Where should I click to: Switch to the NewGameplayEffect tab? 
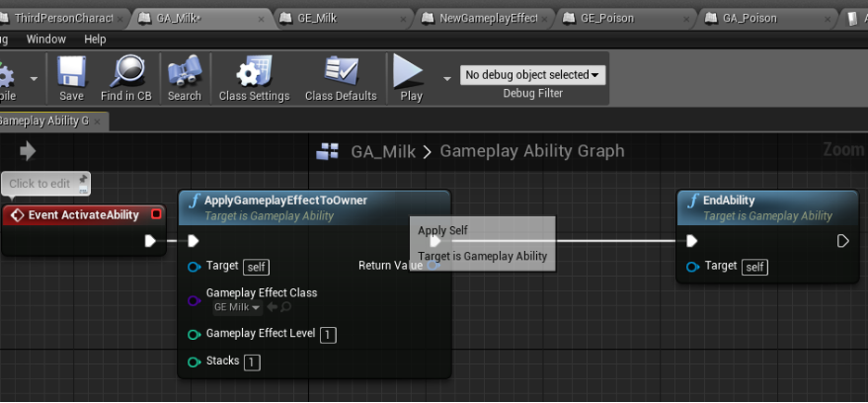488,18
